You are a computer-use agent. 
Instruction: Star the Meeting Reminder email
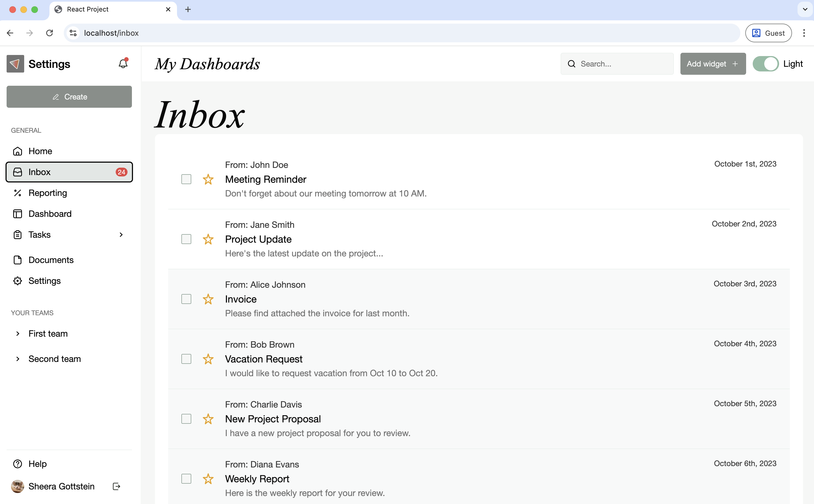click(208, 179)
